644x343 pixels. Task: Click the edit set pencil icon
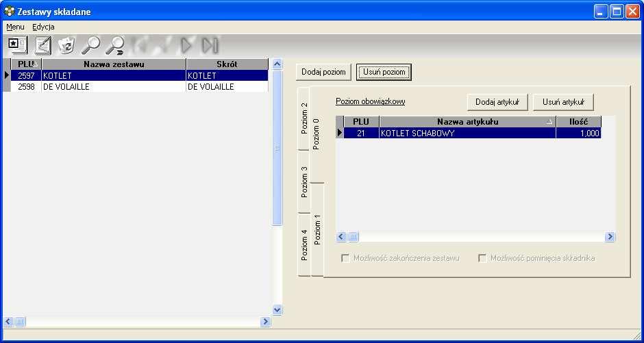coord(42,45)
